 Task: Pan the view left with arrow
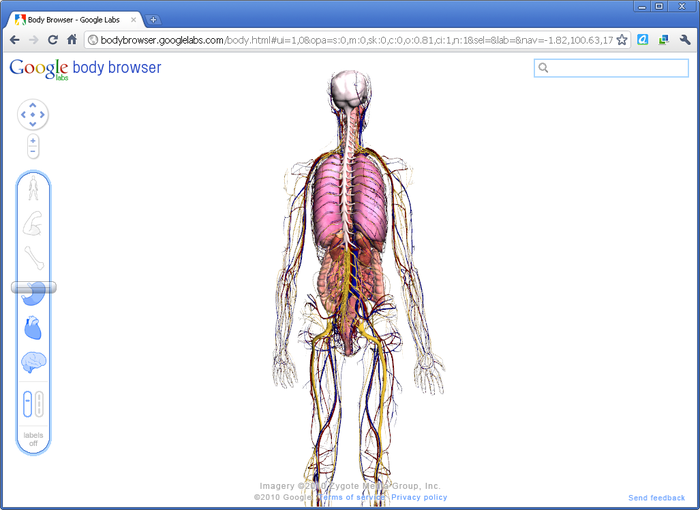click(23, 115)
